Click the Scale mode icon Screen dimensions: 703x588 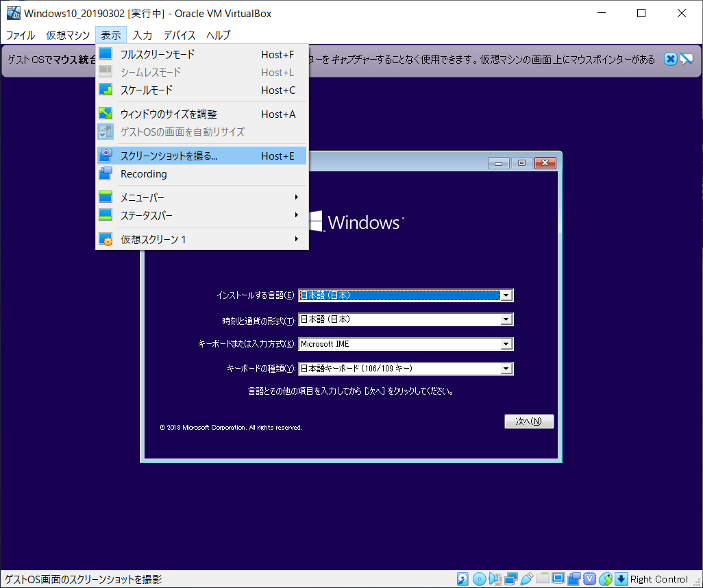coord(106,90)
